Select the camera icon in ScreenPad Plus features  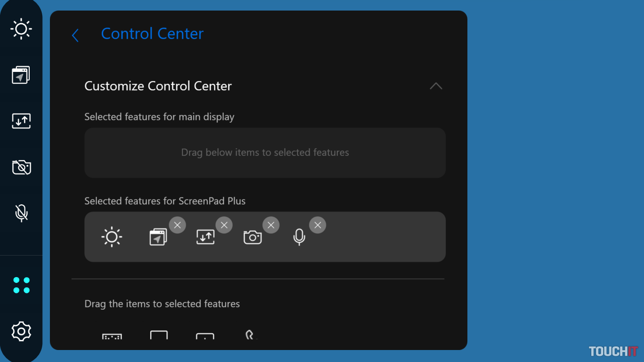click(252, 237)
